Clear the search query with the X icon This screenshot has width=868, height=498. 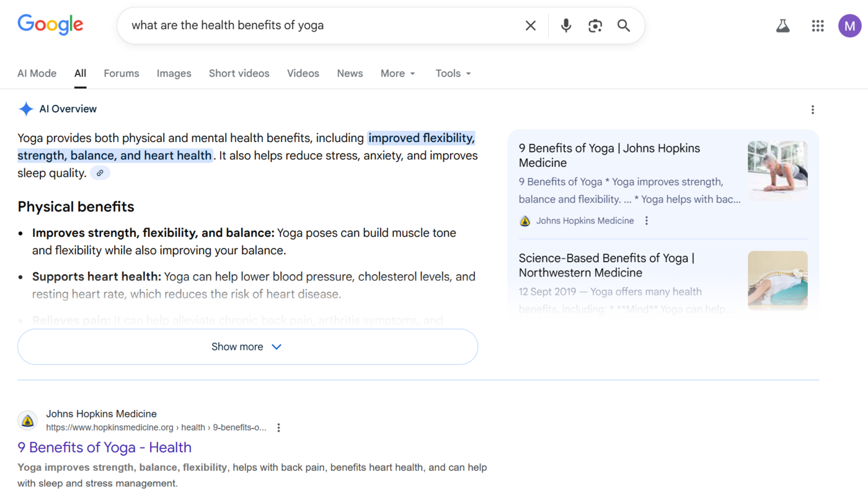tap(531, 25)
